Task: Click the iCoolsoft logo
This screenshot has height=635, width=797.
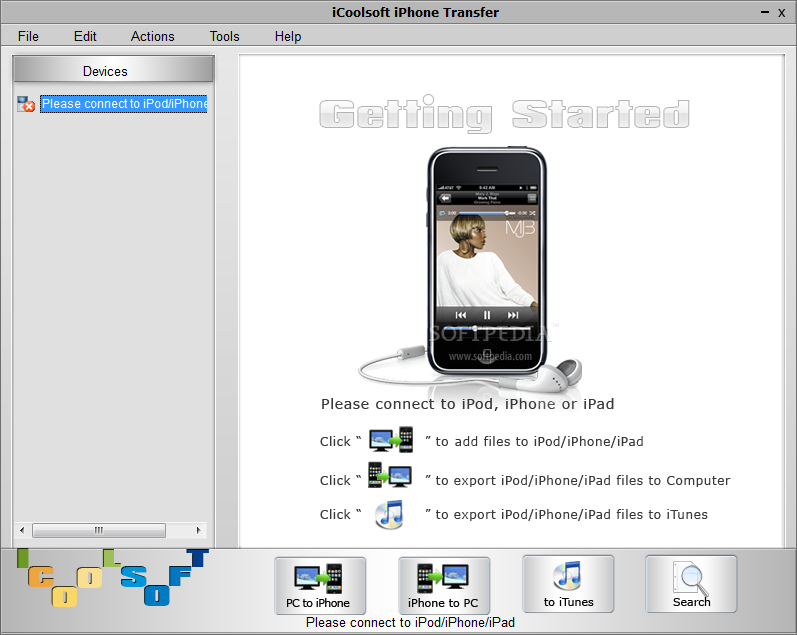Action: [113, 577]
